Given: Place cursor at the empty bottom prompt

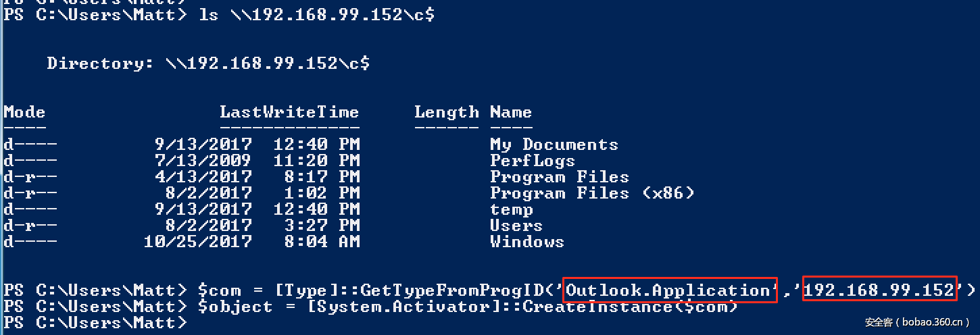Looking at the screenshot, I should 196,323.
